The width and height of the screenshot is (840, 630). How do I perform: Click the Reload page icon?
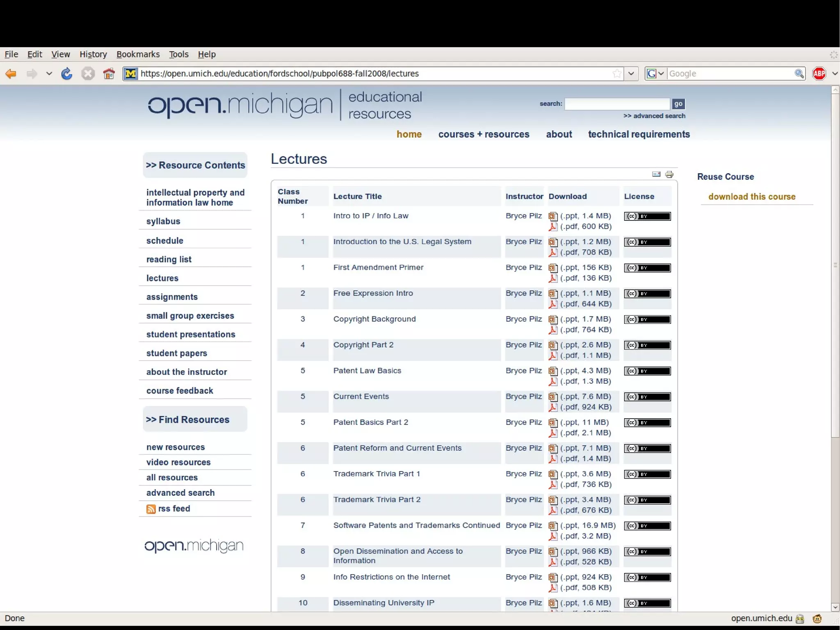pyautogui.click(x=66, y=74)
